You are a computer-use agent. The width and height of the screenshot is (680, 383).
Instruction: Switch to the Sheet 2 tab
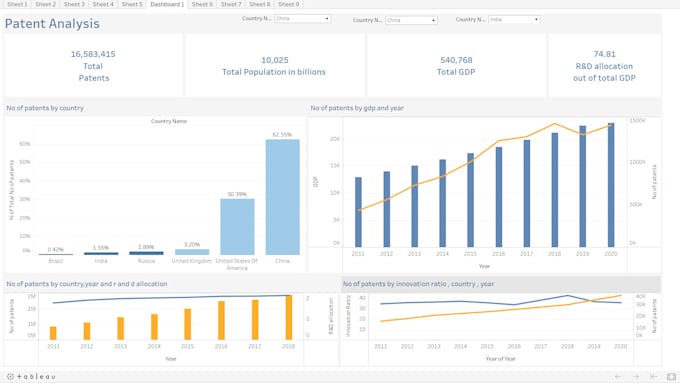click(46, 4)
